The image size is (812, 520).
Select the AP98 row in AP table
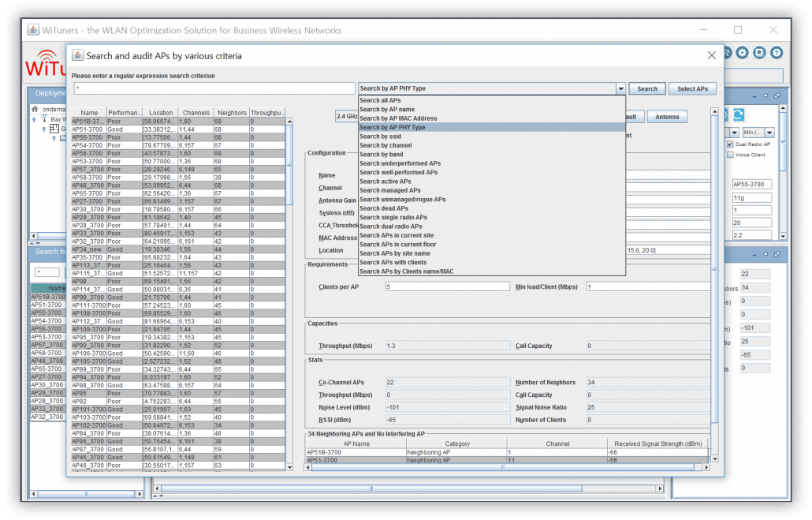(178, 282)
